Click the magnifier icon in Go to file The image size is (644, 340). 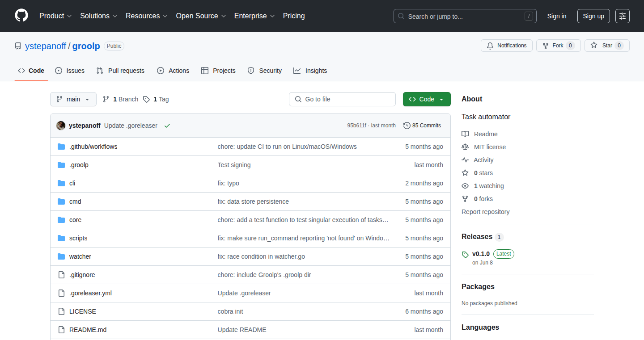[x=298, y=99]
